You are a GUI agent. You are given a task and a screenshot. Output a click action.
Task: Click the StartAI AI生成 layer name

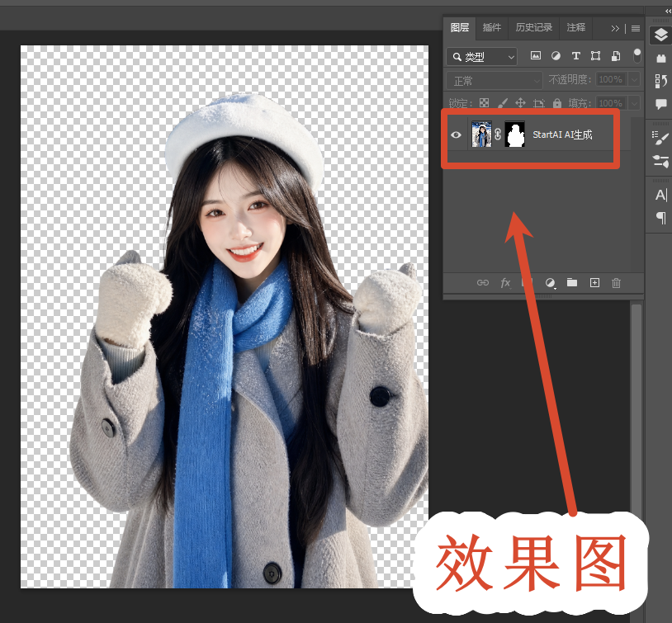[x=562, y=135]
